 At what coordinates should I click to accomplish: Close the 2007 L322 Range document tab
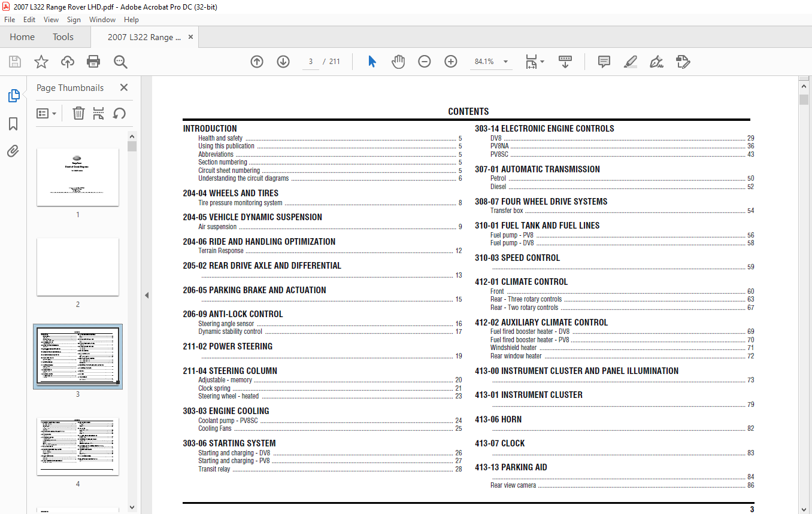[191, 37]
